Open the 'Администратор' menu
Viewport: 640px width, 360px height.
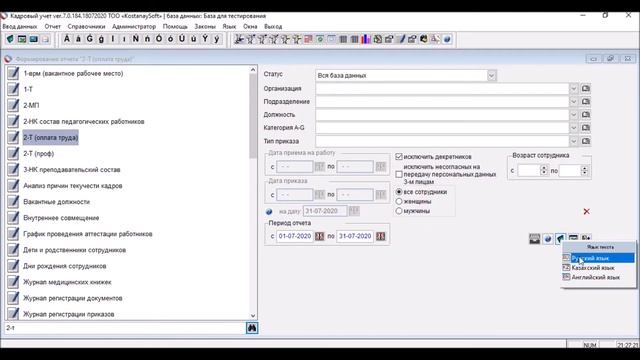(x=134, y=27)
